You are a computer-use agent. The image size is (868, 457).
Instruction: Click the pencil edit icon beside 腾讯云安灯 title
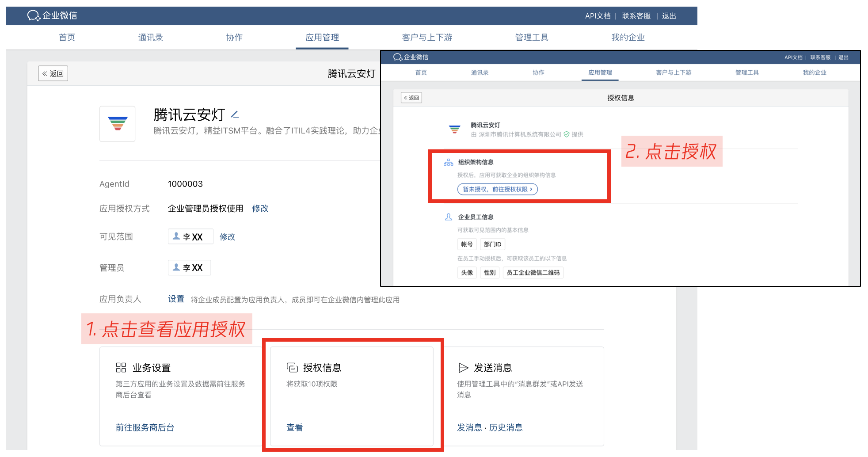235,114
